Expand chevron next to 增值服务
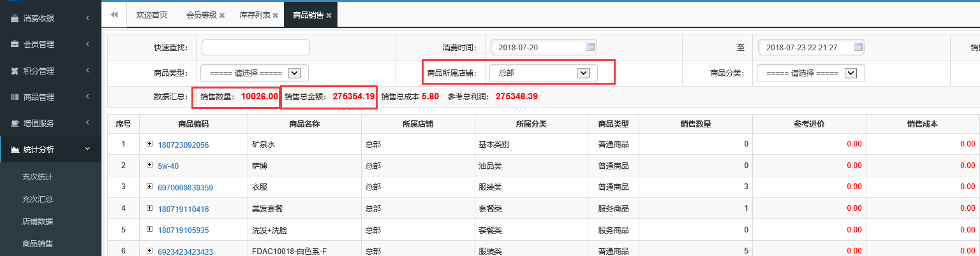 click(x=87, y=123)
